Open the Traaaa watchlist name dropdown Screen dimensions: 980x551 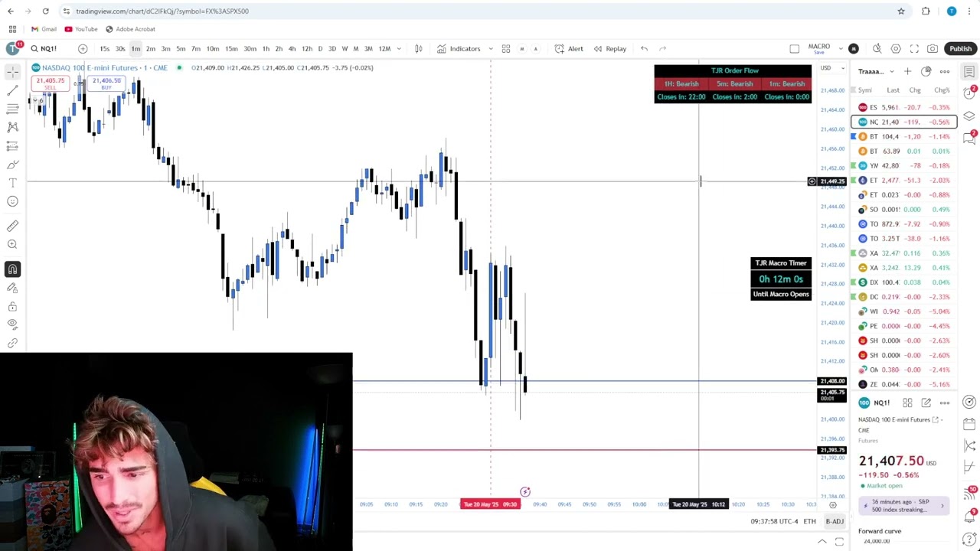click(x=875, y=71)
